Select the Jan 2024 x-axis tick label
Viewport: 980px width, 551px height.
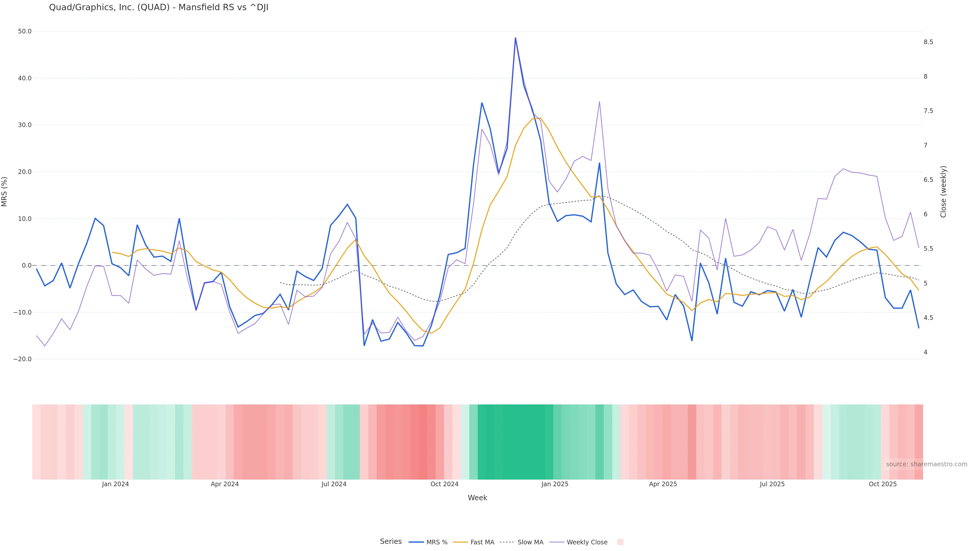[115, 484]
